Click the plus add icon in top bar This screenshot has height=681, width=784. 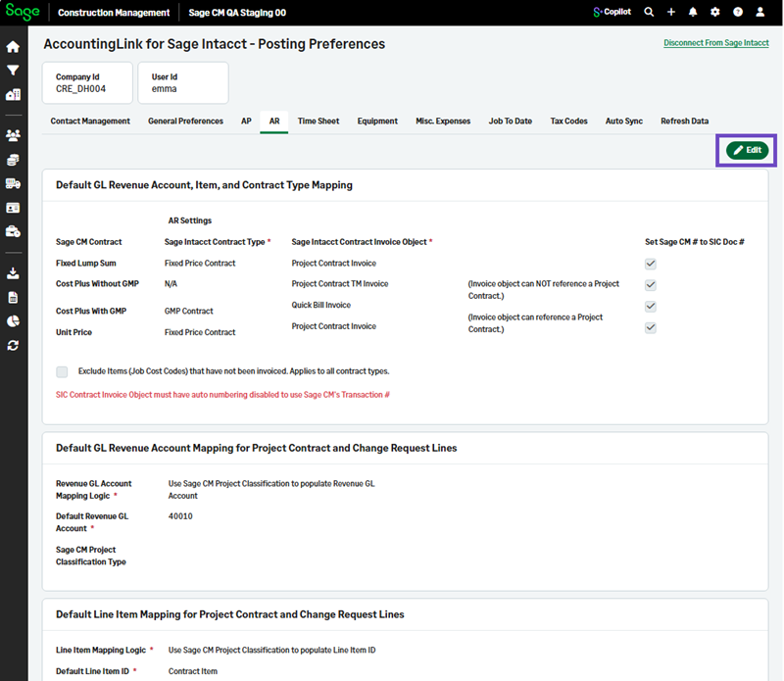(671, 12)
